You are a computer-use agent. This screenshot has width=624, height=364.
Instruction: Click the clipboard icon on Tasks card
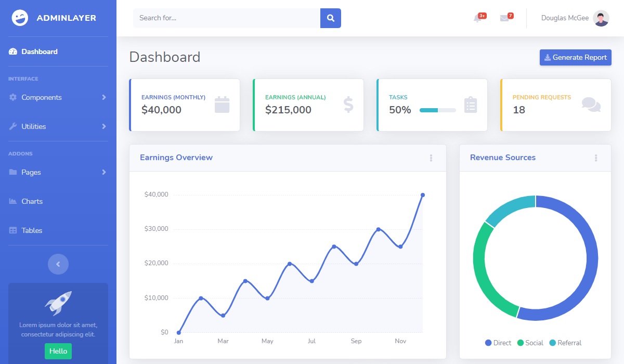click(x=471, y=105)
